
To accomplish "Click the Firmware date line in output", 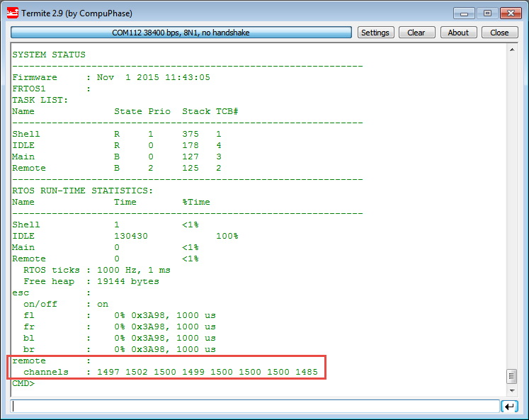I will [110, 77].
